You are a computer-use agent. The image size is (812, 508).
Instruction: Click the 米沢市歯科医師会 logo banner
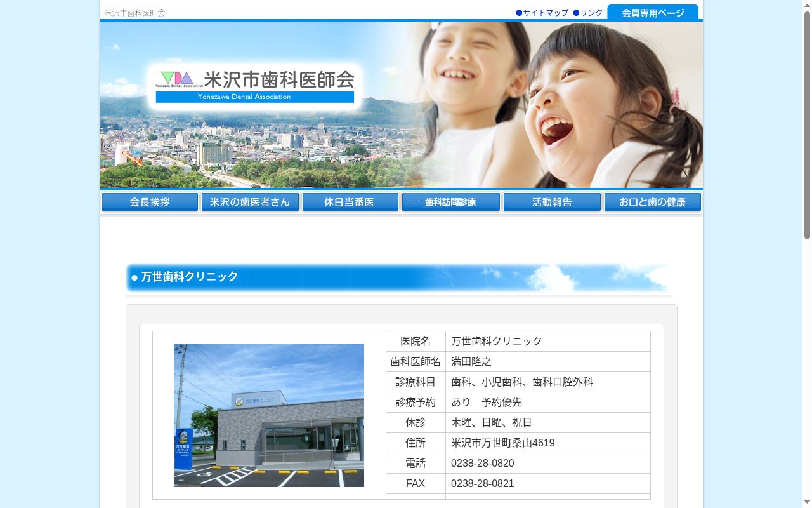255,86
